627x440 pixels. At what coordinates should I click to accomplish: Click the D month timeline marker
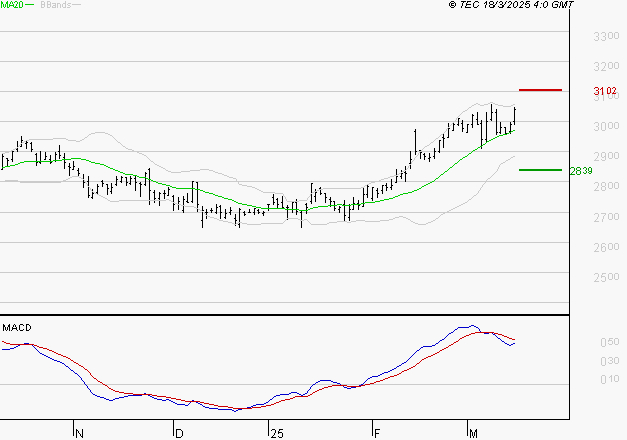179,433
